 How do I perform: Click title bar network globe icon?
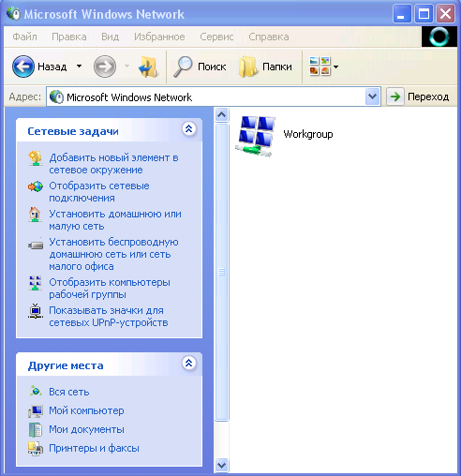point(13,14)
